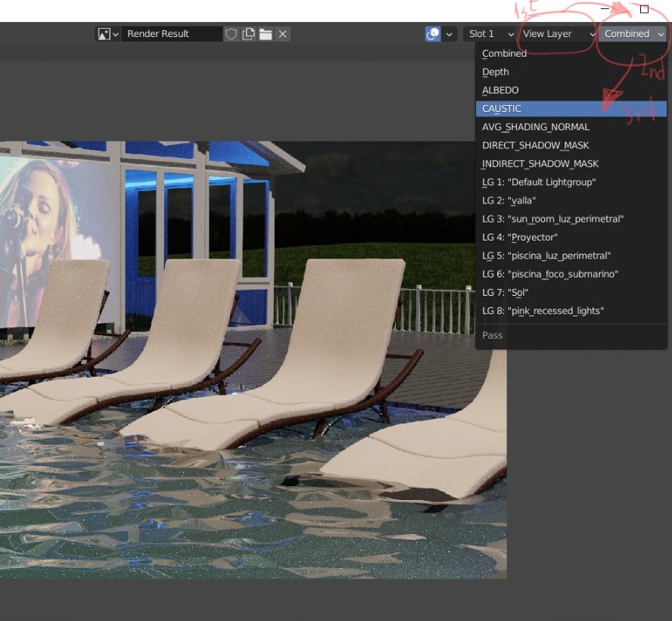The width and height of the screenshot is (672, 621).
Task: Click the Combined pass selector button
Action: [633, 34]
